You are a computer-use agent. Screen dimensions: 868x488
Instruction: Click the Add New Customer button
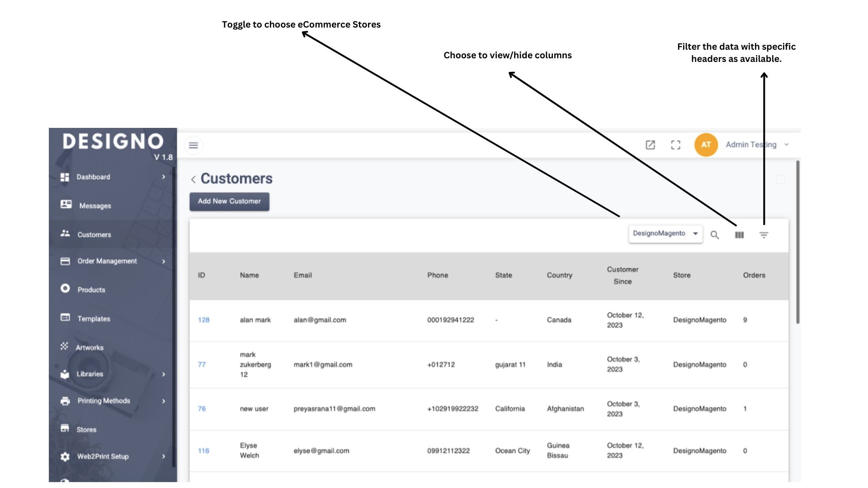229,202
